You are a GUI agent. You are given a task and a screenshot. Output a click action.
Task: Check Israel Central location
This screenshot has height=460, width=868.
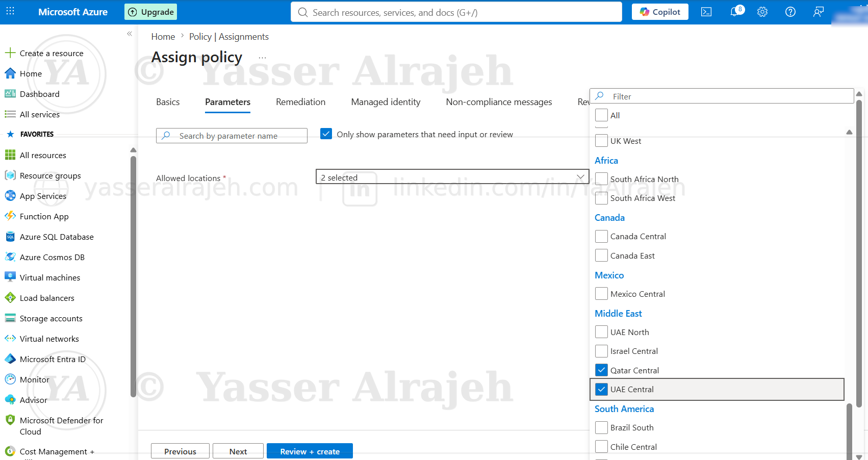coord(601,351)
